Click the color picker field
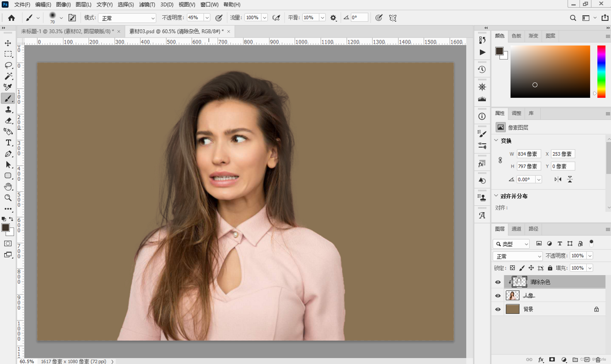This screenshot has height=364, width=611. point(550,71)
